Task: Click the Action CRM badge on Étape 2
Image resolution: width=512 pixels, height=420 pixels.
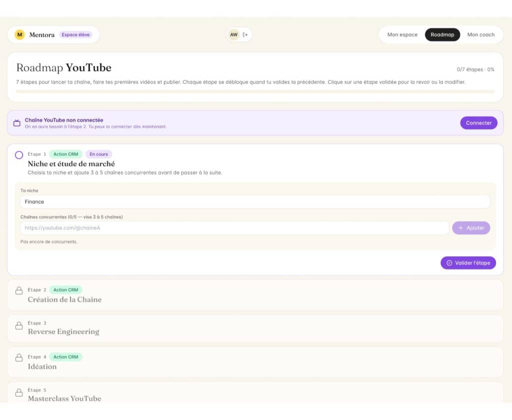Action: pos(65,289)
